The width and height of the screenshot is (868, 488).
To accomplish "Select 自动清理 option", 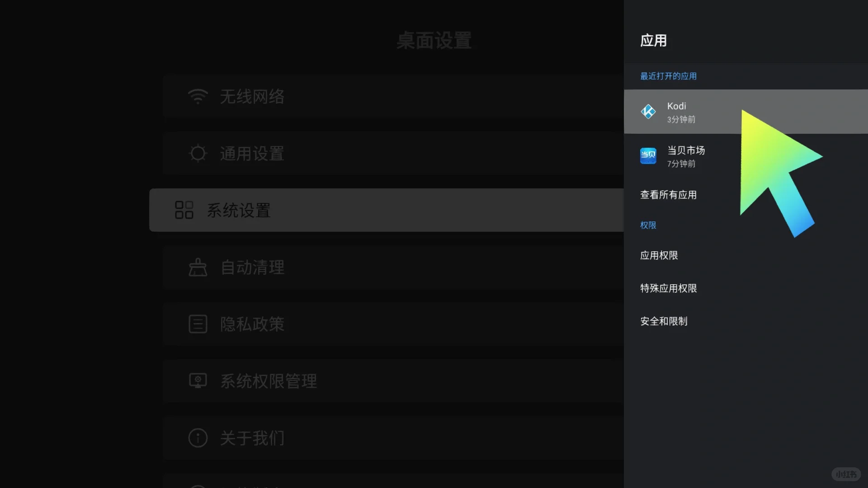I will 251,266.
